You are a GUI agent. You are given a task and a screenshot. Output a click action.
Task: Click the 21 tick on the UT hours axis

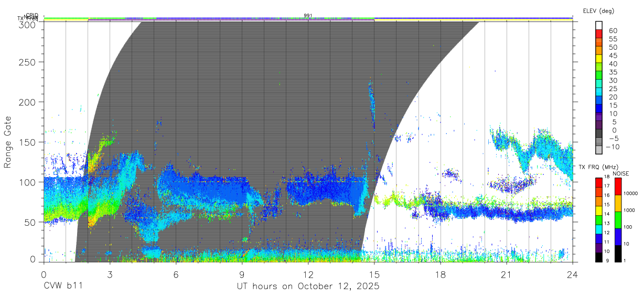[507, 274]
